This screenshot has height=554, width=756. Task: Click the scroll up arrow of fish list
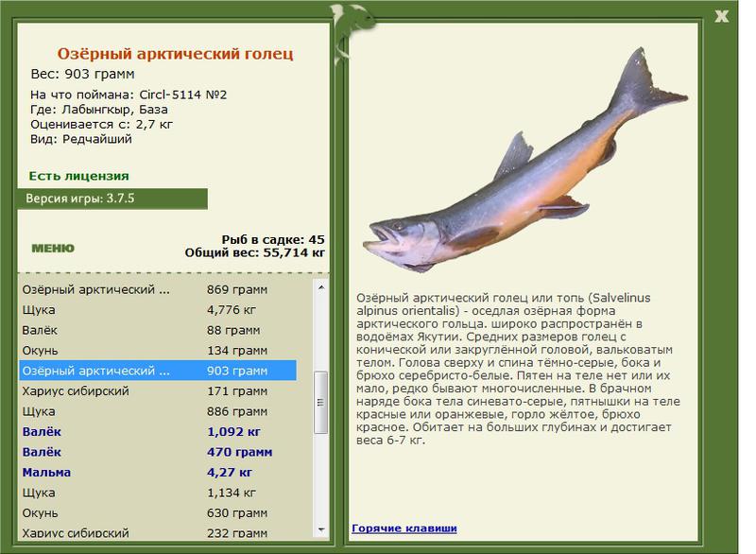tap(321, 287)
